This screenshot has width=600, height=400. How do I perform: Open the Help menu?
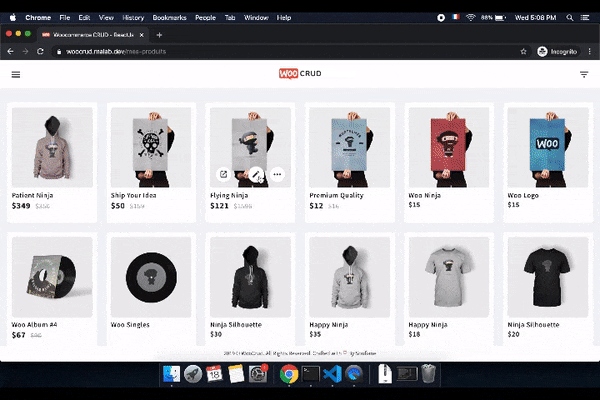tap(284, 18)
